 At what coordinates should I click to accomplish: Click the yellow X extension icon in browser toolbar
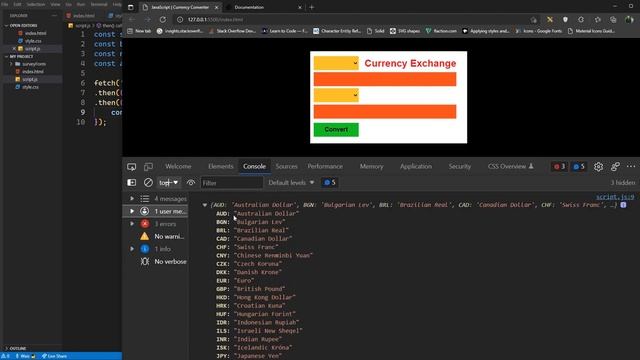coord(550,20)
